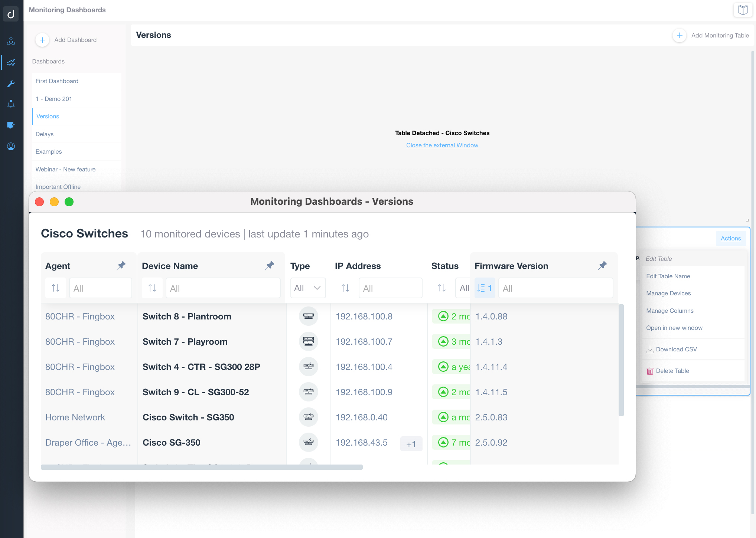The image size is (756, 538).
Task: Open the monitoring chart sidebar icon
Action: click(11, 62)
